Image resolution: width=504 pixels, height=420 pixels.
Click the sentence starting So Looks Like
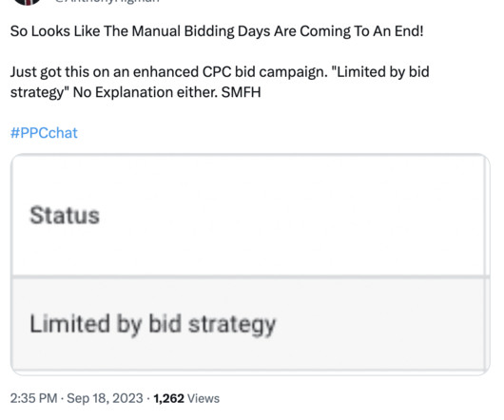point(217,31)
